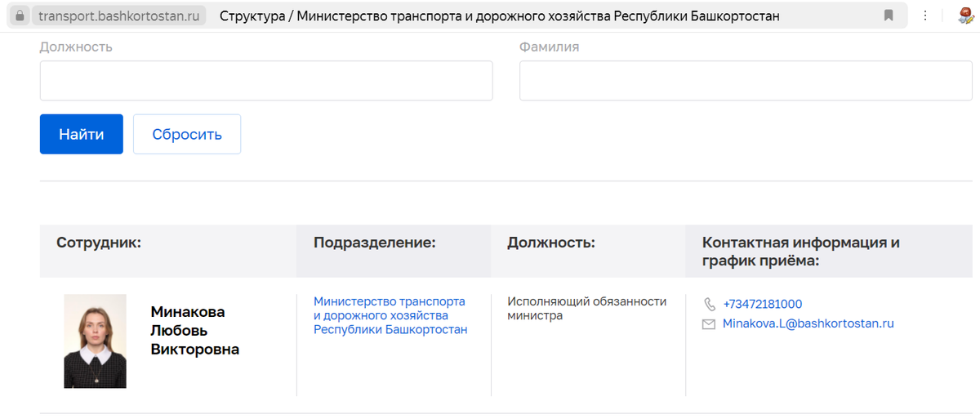Click the Фамилия field label
Viewport: 980px width, 419px height.
[x=550, y=47]
